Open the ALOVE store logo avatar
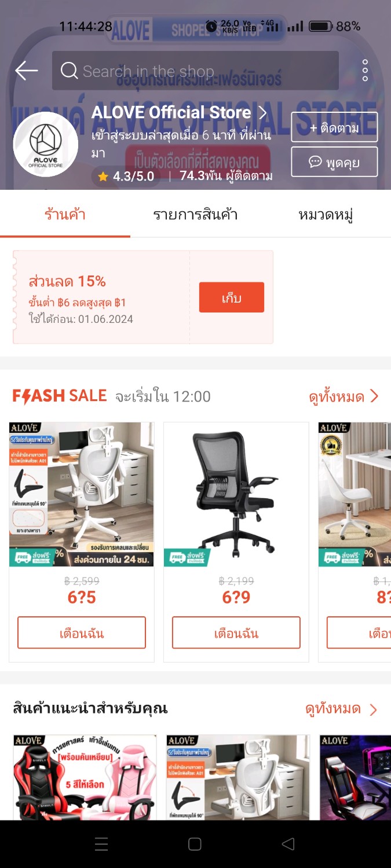 point(46,145)
